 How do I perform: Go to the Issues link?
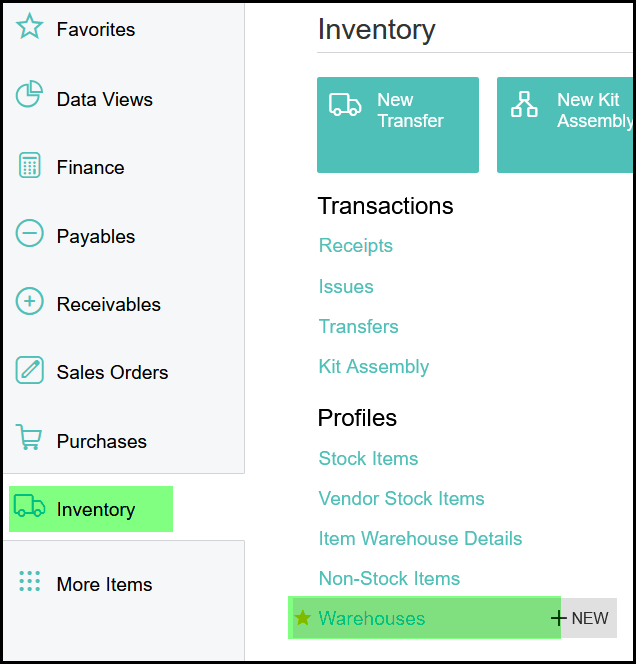(346, 287)
